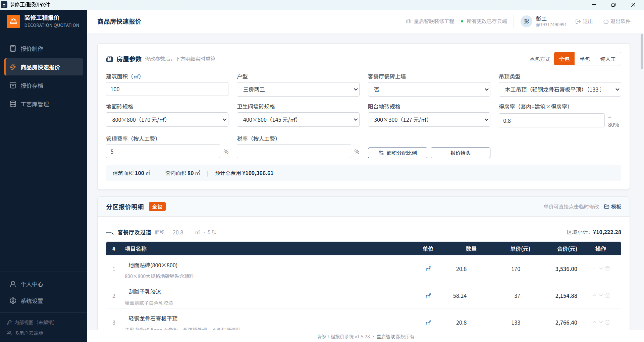Click the 项目名称 column header

click(136, 249)
